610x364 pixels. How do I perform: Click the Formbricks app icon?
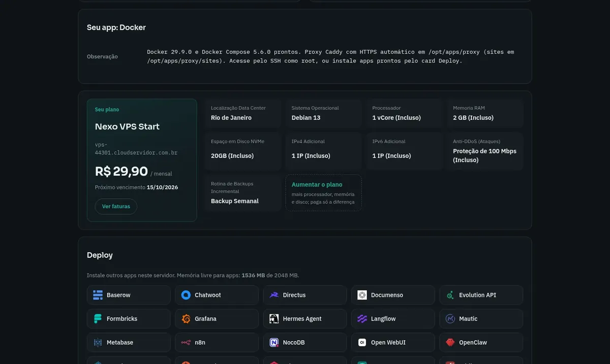tap(98, 319)
